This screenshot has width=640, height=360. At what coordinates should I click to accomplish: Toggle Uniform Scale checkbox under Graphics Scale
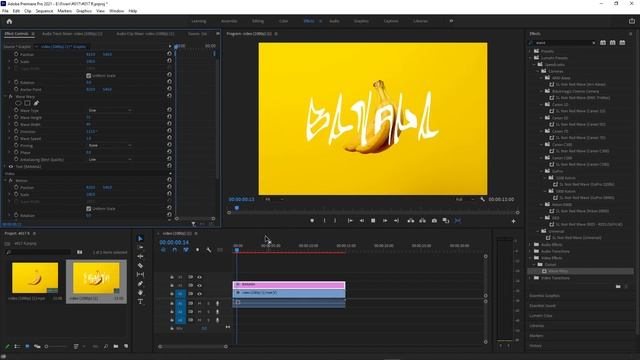click(x=89, y=76)
